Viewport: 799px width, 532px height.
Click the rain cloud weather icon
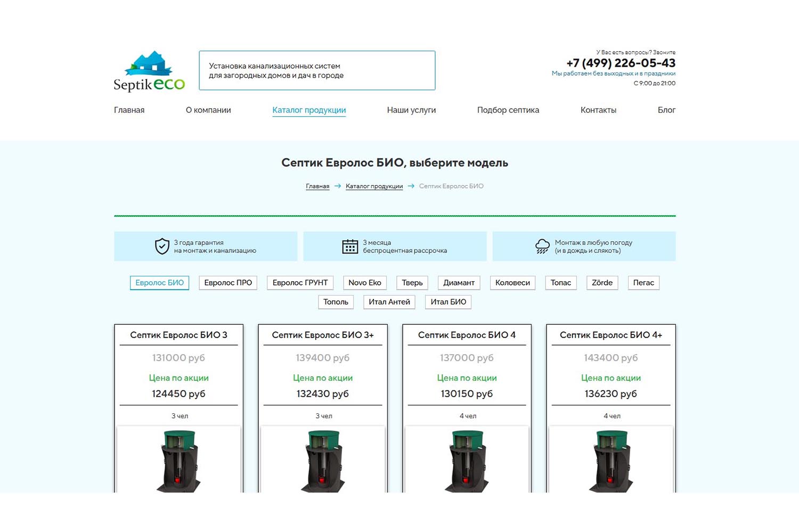[542, 246]
